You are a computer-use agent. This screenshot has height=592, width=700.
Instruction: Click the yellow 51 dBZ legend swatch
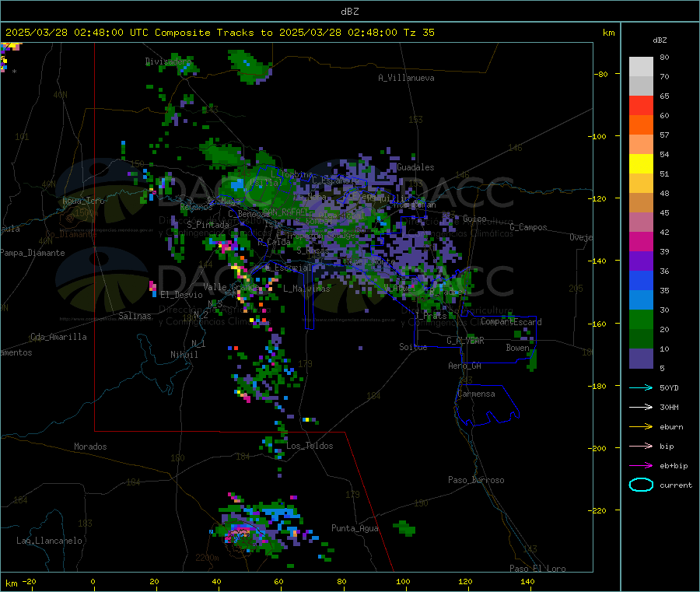pos(641,164)
